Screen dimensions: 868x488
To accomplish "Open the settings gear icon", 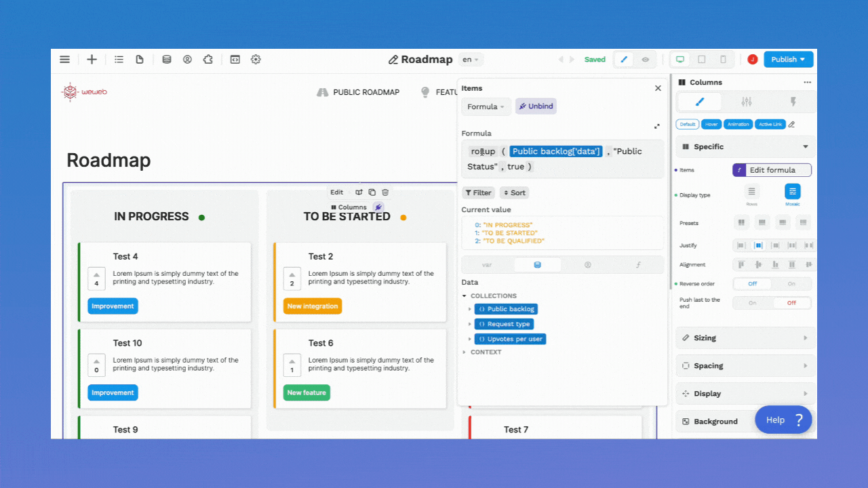I will click(256, 60).
